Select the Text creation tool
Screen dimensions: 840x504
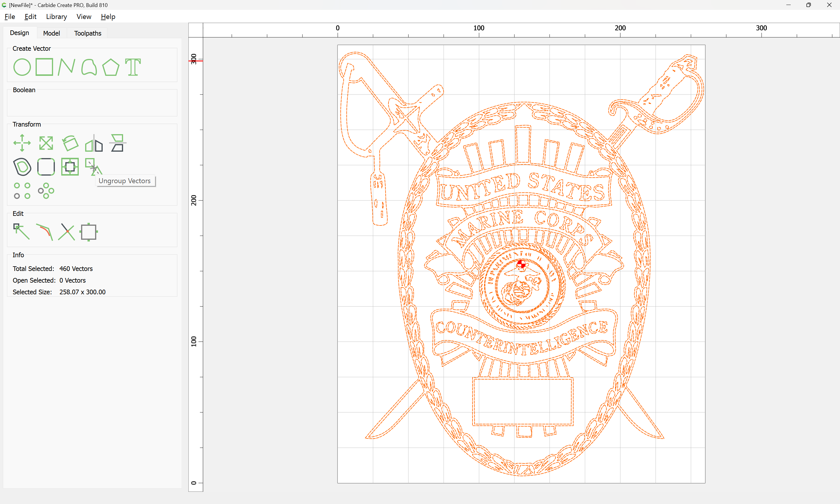[x=133, y=67]
